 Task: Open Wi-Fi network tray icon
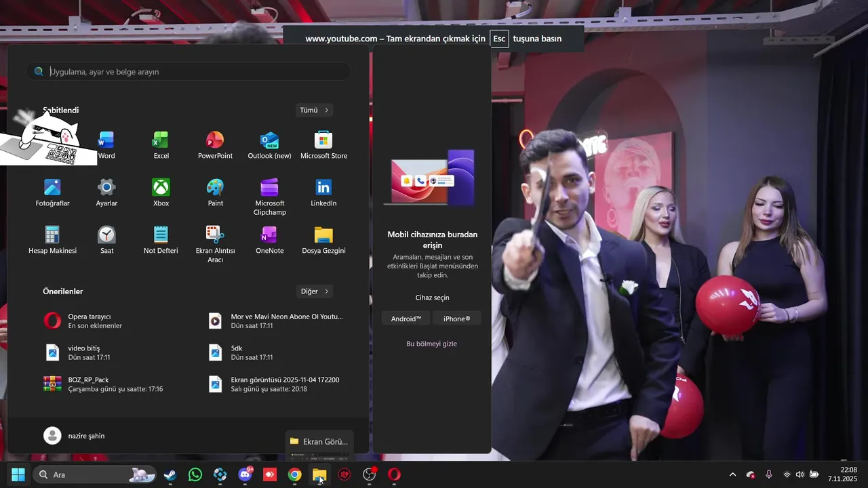click(787, 474)
